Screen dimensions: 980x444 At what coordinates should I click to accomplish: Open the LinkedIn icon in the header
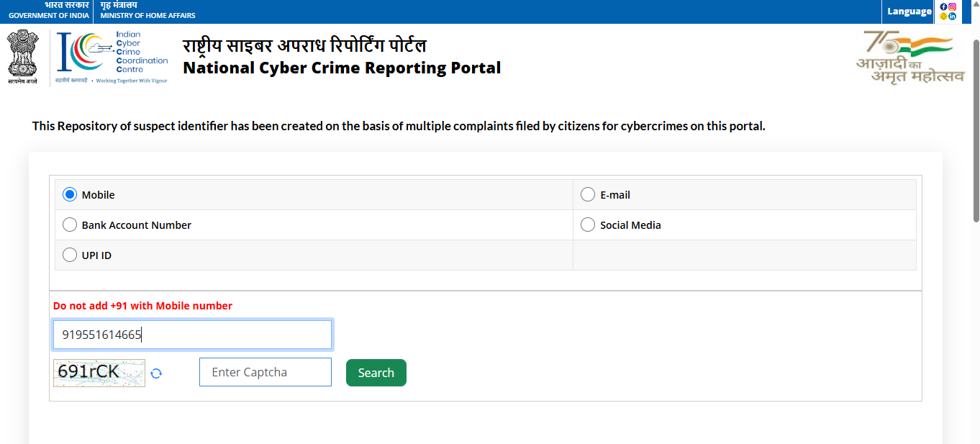click(x=953, y=16)
